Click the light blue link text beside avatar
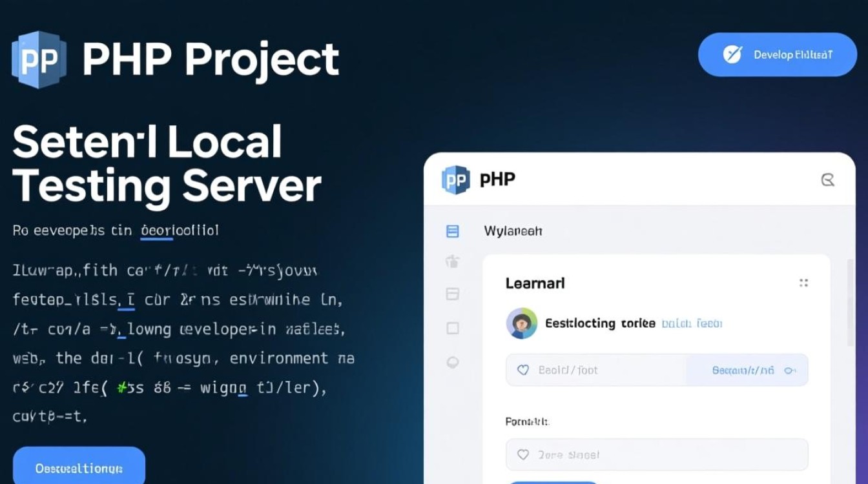Viewport: 868px width, 484px height. click(x=692, y=323)
